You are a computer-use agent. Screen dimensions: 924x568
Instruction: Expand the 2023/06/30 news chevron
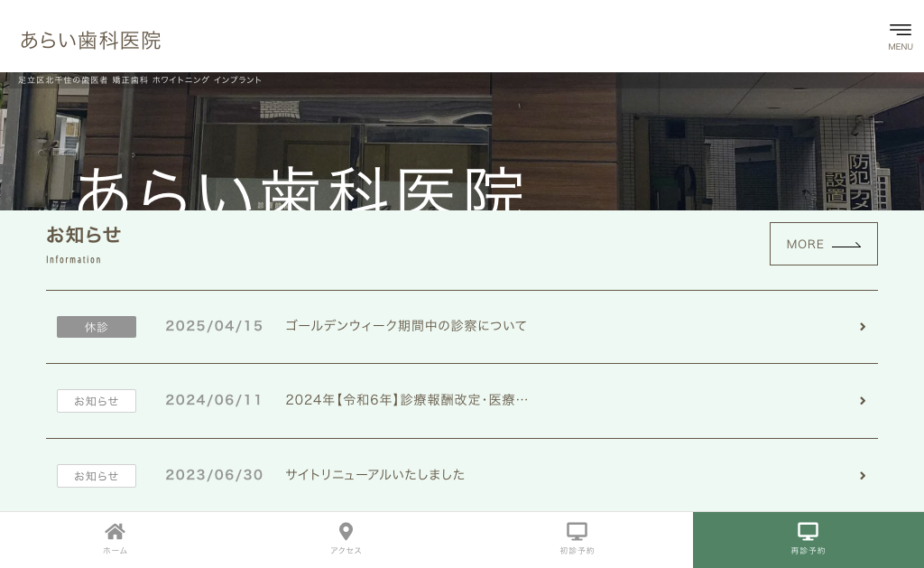pos(863,476)
